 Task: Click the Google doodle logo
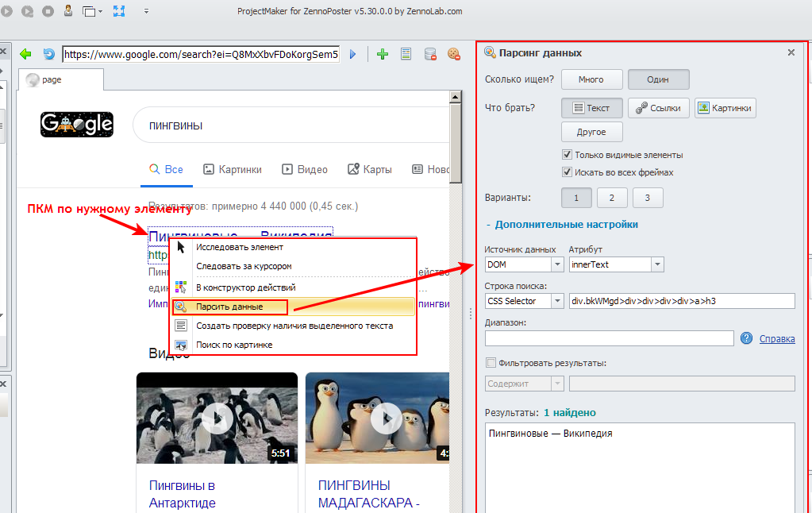click(77, 125)
